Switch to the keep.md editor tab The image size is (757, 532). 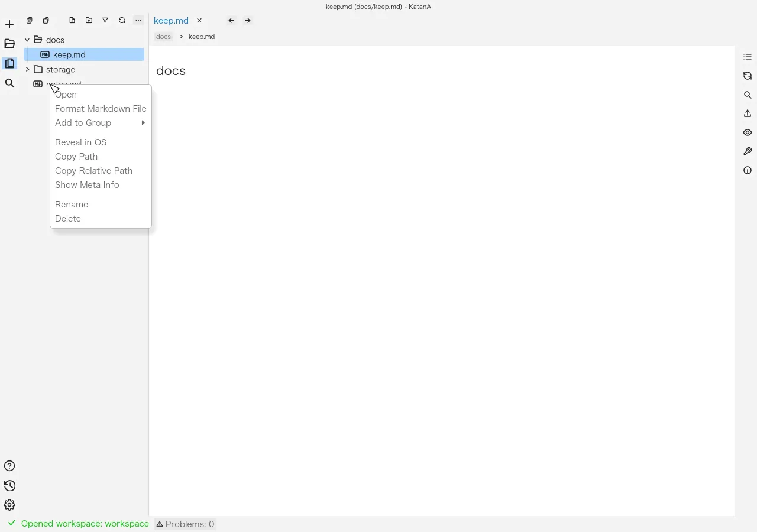tap(171, 20)
